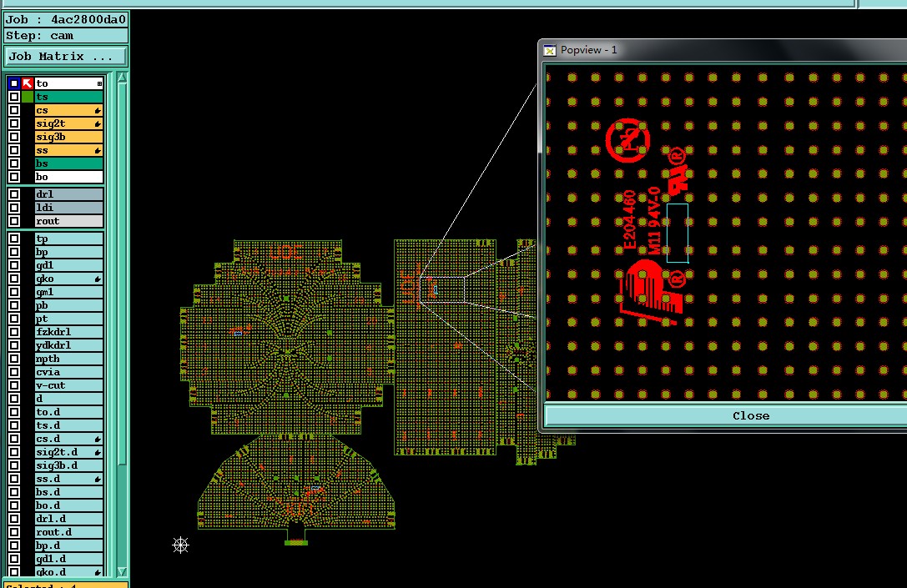Enable the checkbox next to layer cs
This screenshot has width=907, height=588.
(14, 110)
